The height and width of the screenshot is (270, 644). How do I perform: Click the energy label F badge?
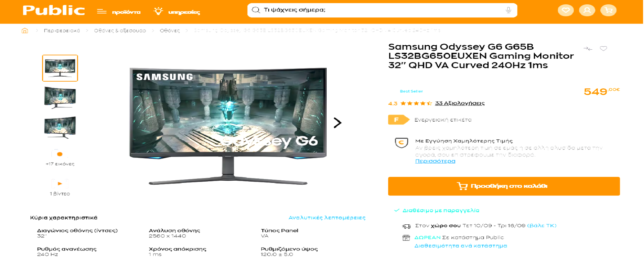[x=398, y=120]
